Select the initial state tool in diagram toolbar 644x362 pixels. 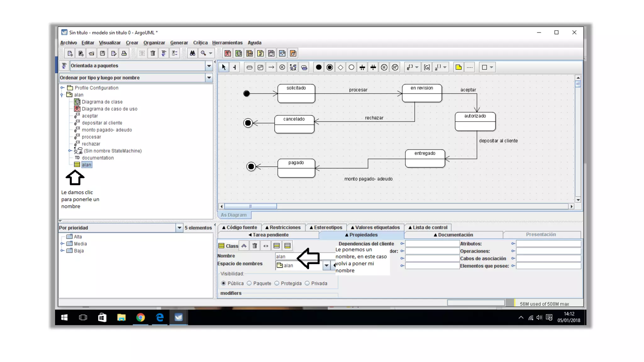tap(319, 67)
